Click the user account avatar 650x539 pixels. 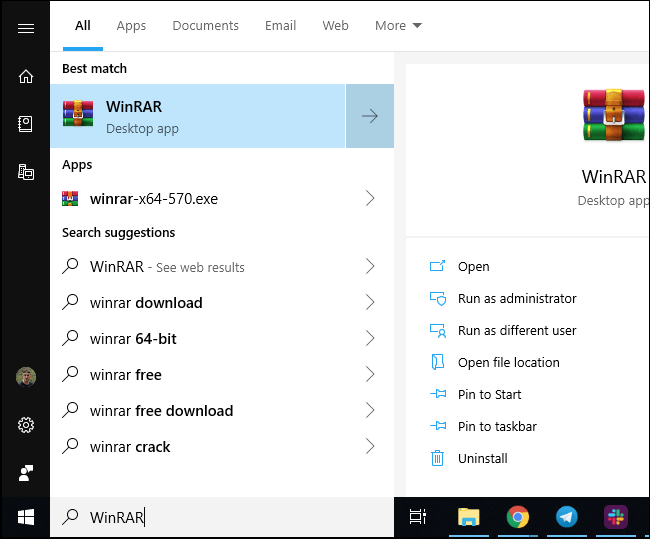26,377
